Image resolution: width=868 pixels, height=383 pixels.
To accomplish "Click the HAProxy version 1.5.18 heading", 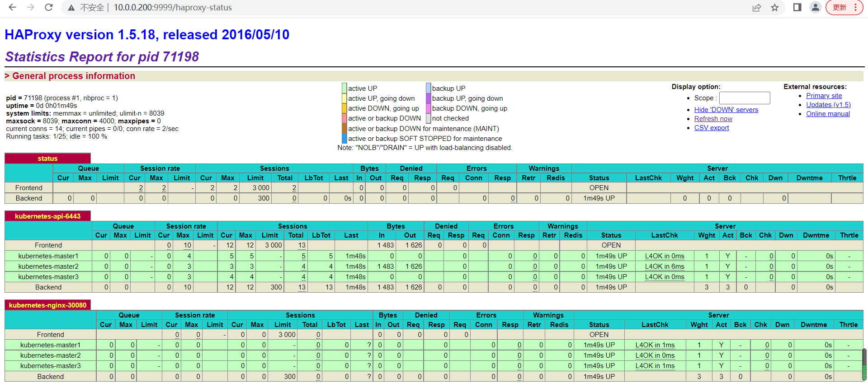I will [x=147, y=35].
